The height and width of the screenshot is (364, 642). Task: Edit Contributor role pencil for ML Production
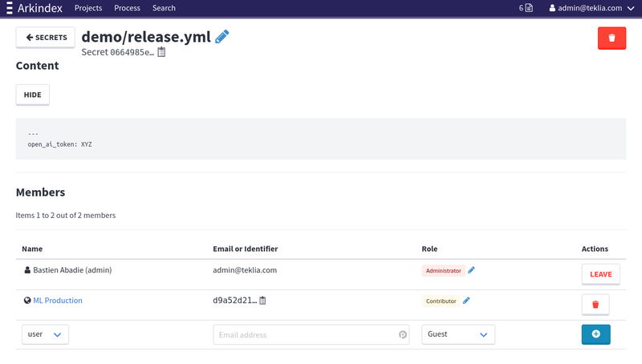[466, 301]
